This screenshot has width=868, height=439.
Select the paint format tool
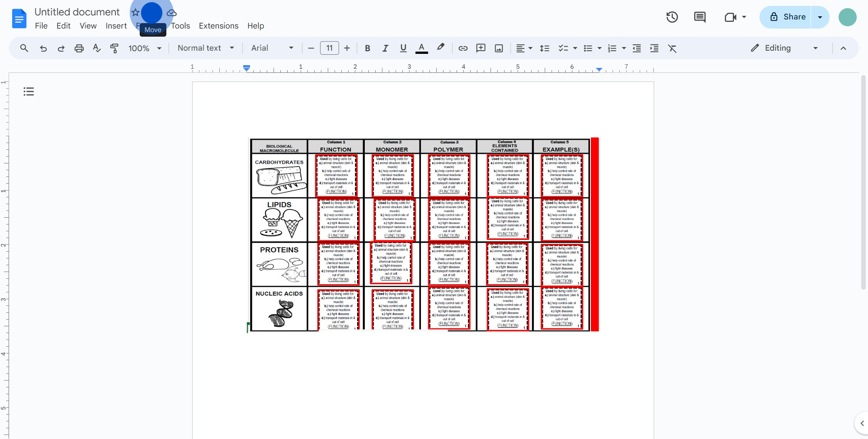point(114,48)
